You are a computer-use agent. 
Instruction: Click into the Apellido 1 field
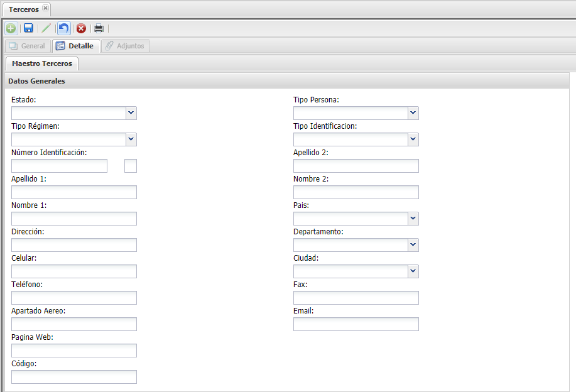pos(73,192)
